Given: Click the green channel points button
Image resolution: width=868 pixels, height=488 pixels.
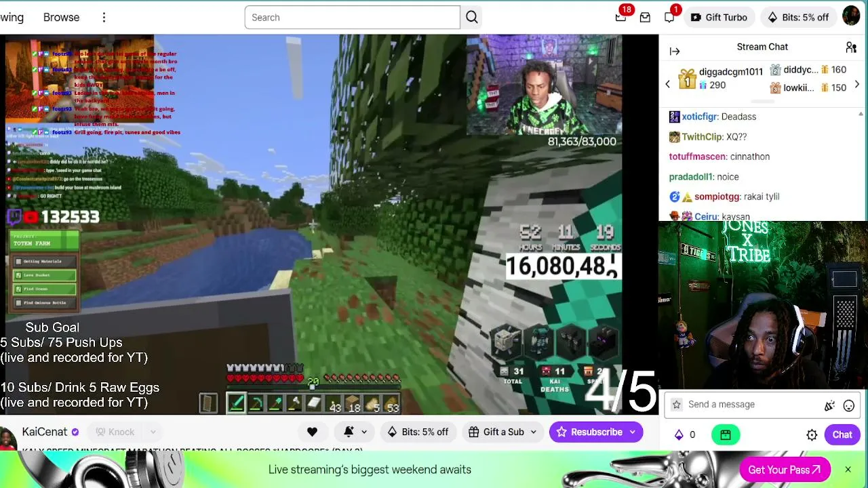Looking at the screenshot, I should tap(726, 435).
